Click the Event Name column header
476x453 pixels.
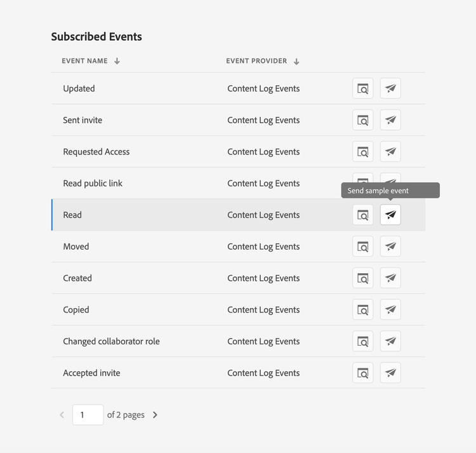coord(84,62)
